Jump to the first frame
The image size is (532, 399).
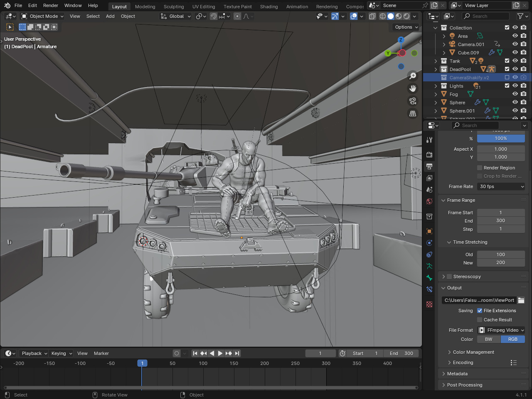coord(195,353)
